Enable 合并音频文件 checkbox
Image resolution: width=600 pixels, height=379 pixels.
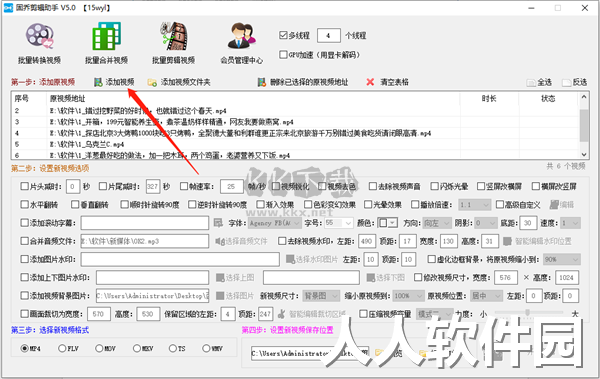[x=24, y=241]
